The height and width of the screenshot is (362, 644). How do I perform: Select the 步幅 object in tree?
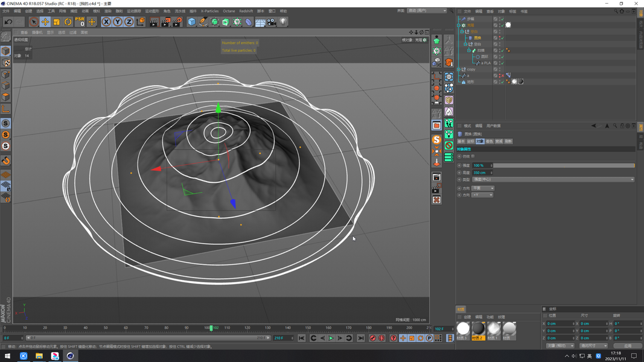pos(470,19)
